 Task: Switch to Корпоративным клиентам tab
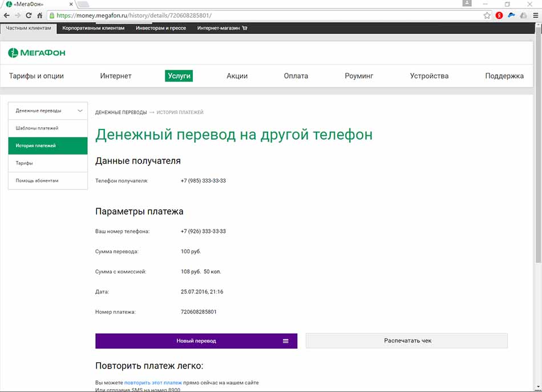point(94,28)
